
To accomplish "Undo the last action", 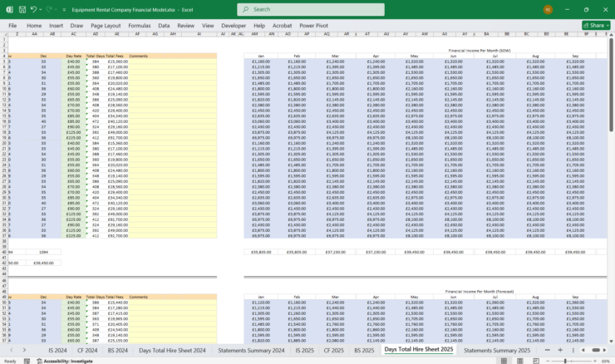I will point(33,9).
